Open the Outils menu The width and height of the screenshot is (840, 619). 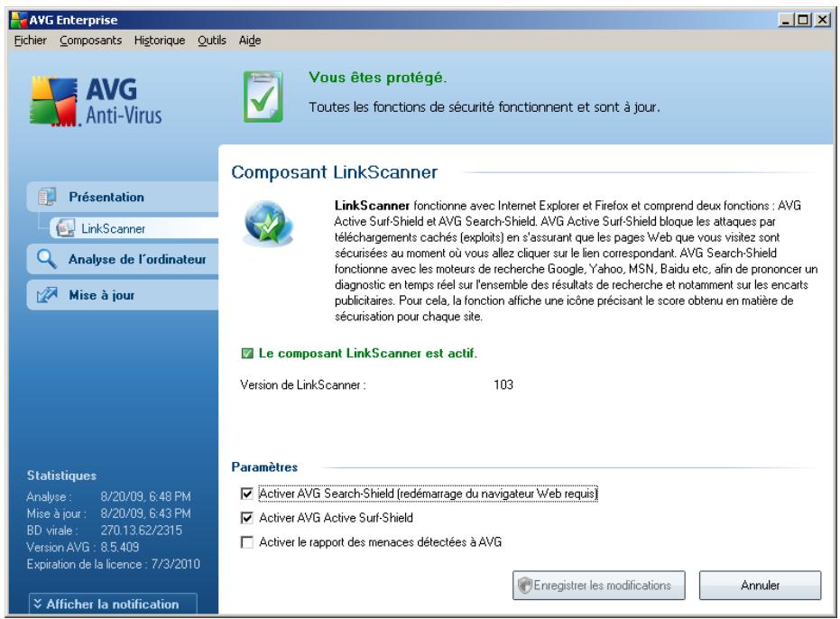point(212,41)
